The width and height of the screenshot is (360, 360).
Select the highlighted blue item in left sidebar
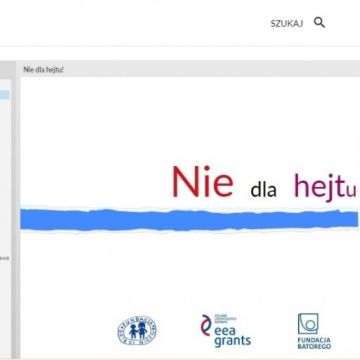[5, 95]
